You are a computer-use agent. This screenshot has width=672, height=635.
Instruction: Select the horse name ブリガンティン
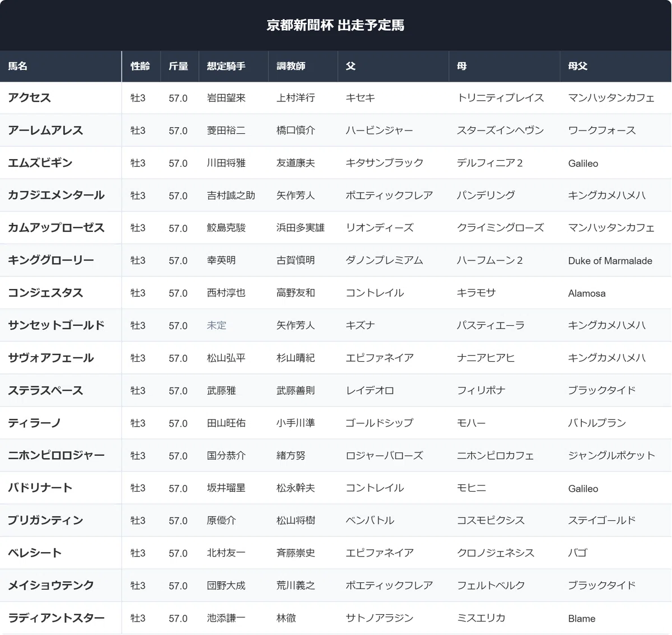(45, 520)
